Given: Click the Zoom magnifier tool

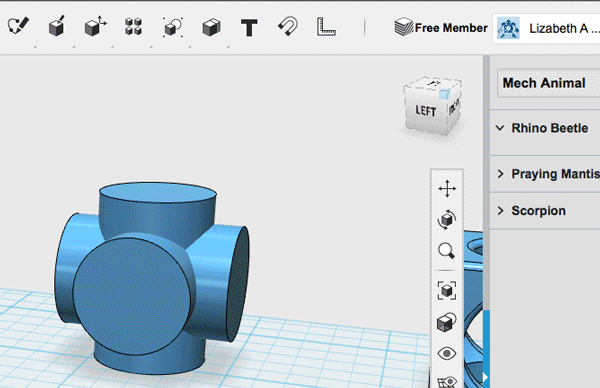Looking at the screenshot, I should 447,251.
